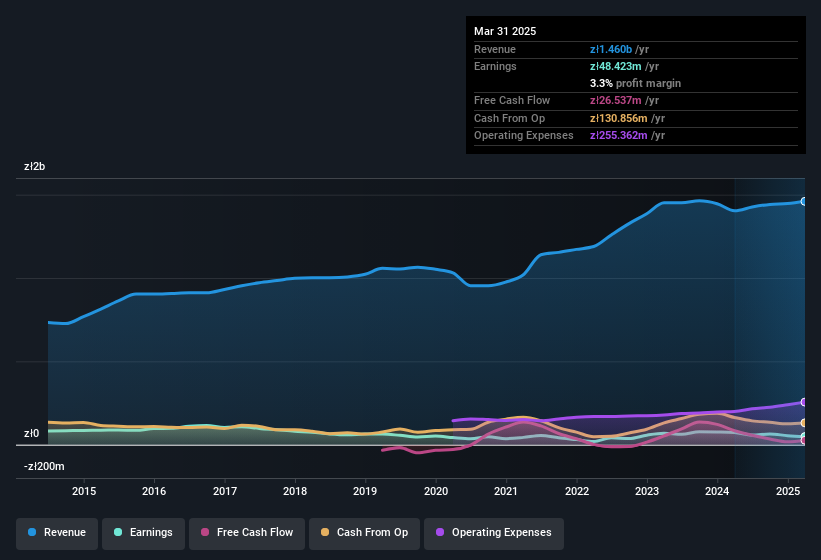
Task: Toggle the Cash From Op legend button
Action: pos(364,533)
